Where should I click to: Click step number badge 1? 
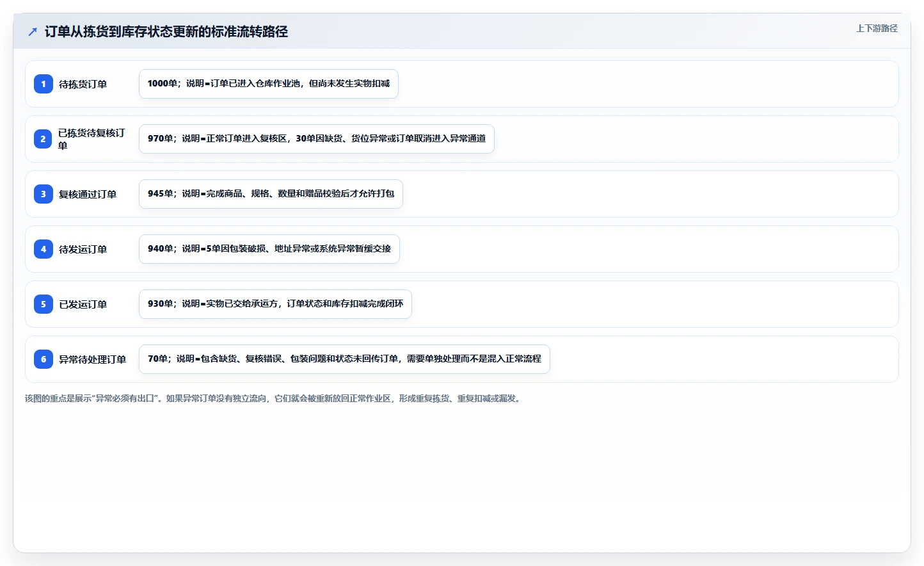[44, 84]
